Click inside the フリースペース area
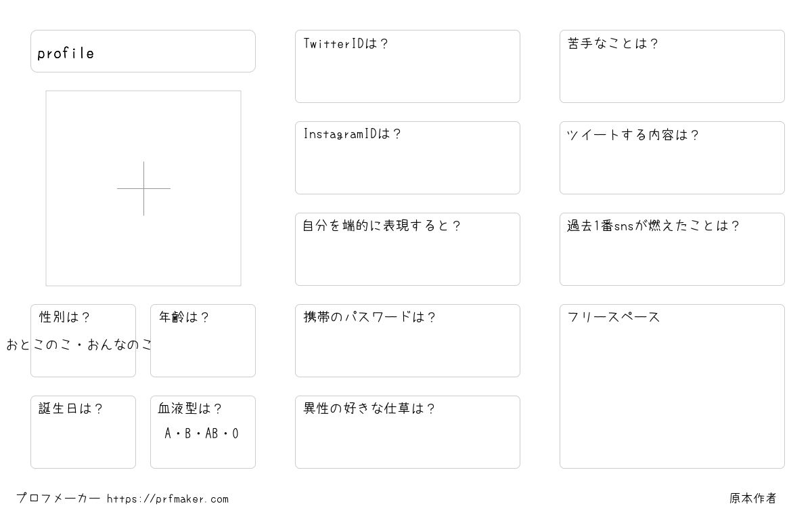 (672, 386)
